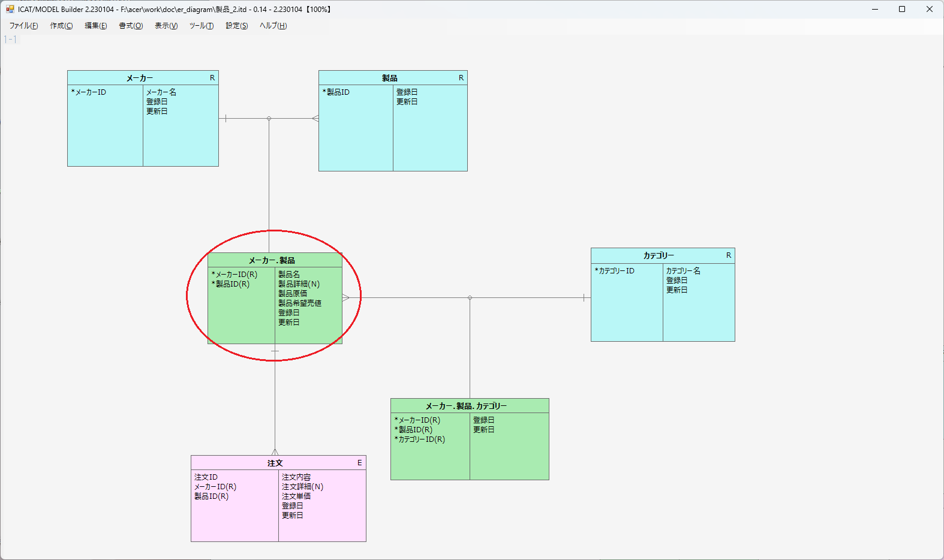
Task: Click the カテゴリー名 attribute in カテゴリー entity
Action: click(x=683, y=271)
